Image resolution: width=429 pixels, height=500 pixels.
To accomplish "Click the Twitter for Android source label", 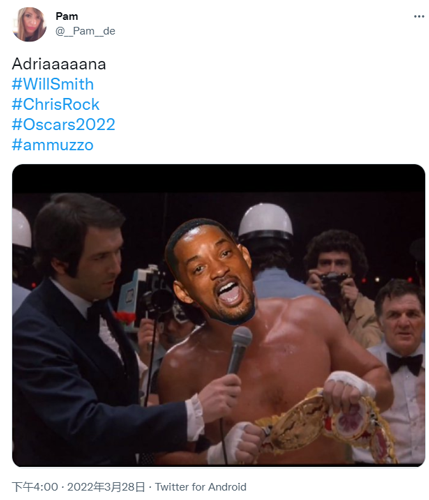I will coord(201,487).
